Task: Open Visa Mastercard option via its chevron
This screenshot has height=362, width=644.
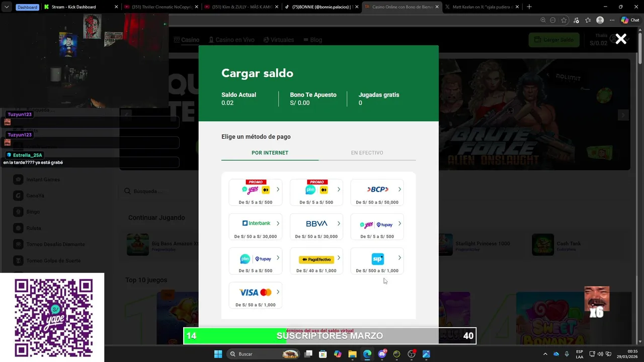Action: [x=278, y=292]
